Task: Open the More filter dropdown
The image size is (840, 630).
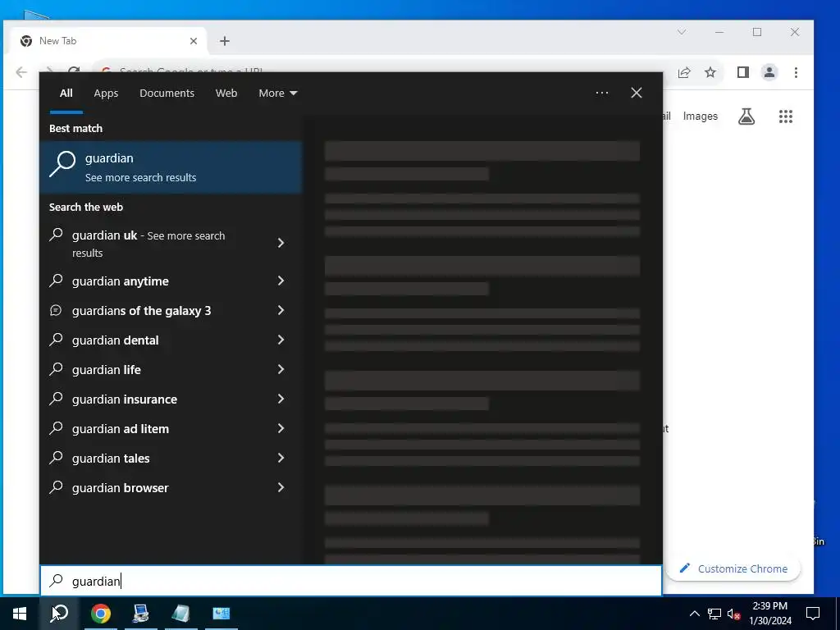Action: [277, 94]
